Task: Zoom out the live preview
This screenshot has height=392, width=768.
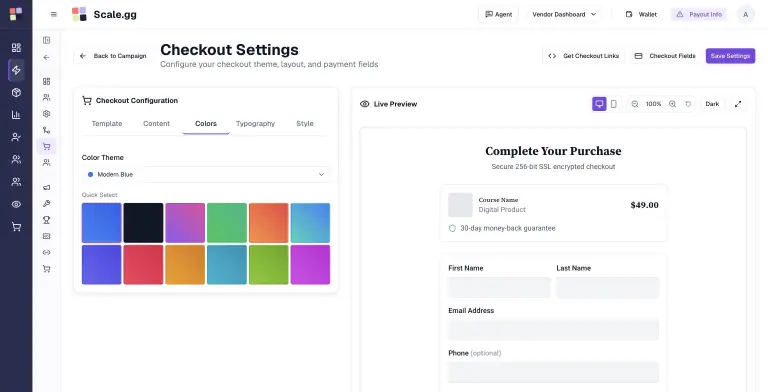Action: coord(635,104)
